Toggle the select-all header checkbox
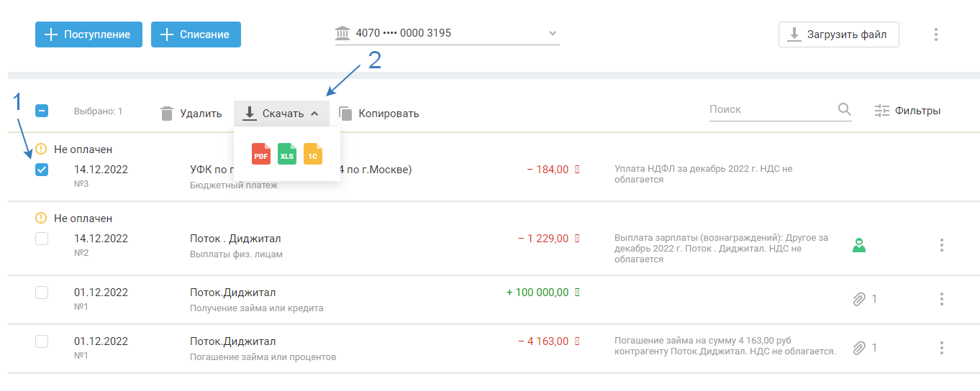Screen dimensions: 980x391 pyautogui.click(x=42, y=111)
